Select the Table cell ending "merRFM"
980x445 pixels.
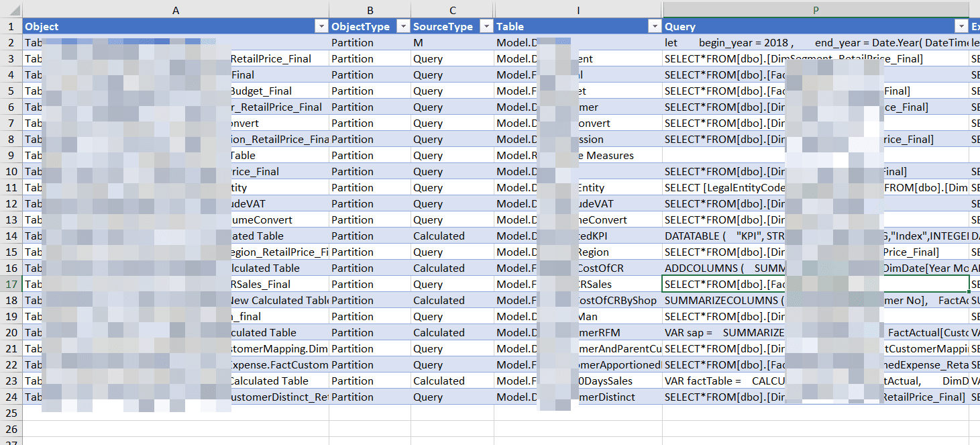tap(578, 332)
